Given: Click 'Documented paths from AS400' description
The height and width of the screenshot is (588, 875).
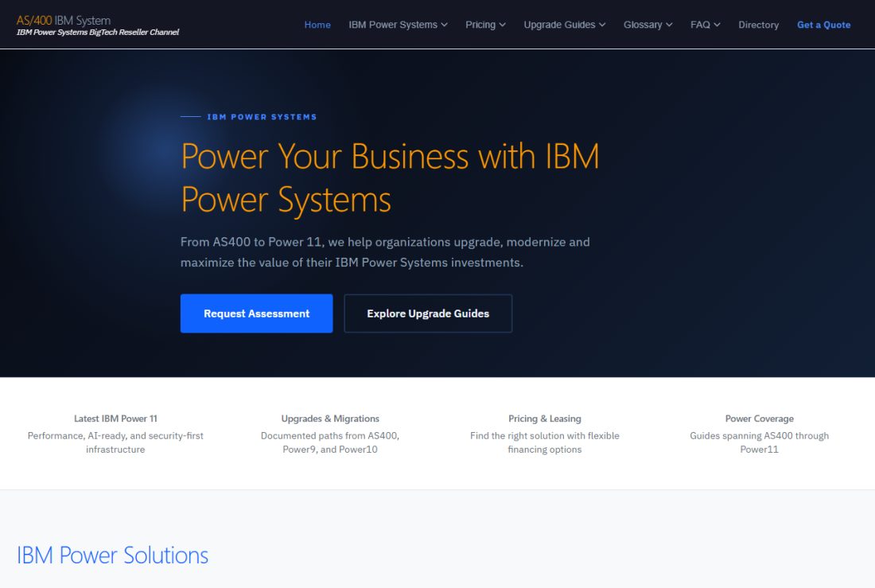Looking at the screenshot, I should (x=330, y=442).
